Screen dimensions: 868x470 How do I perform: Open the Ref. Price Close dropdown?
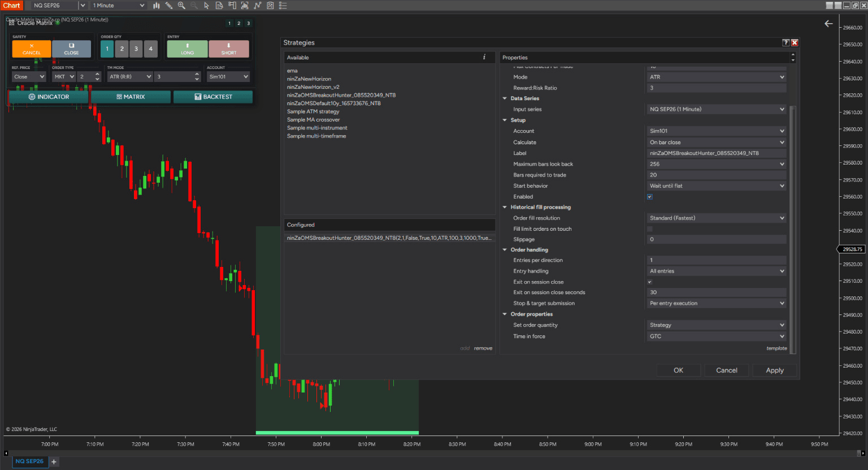click(x=29, y=76)
